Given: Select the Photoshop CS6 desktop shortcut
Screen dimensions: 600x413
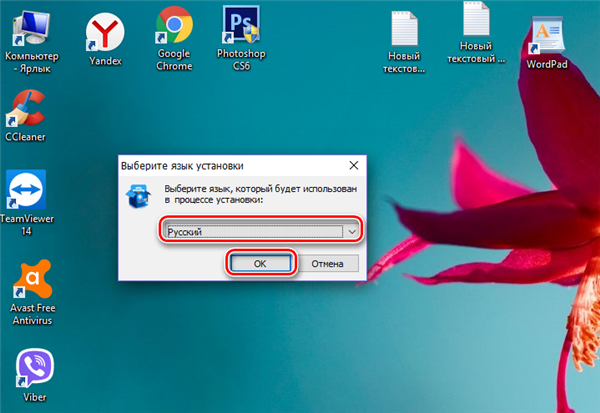Looking at the screenshot, I should 241,39.
